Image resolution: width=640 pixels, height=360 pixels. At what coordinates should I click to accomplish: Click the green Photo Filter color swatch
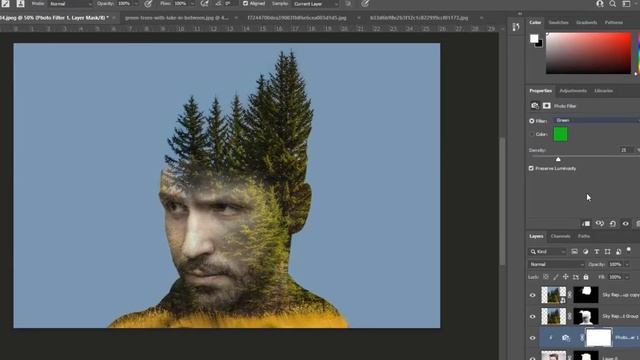(560, 134)
